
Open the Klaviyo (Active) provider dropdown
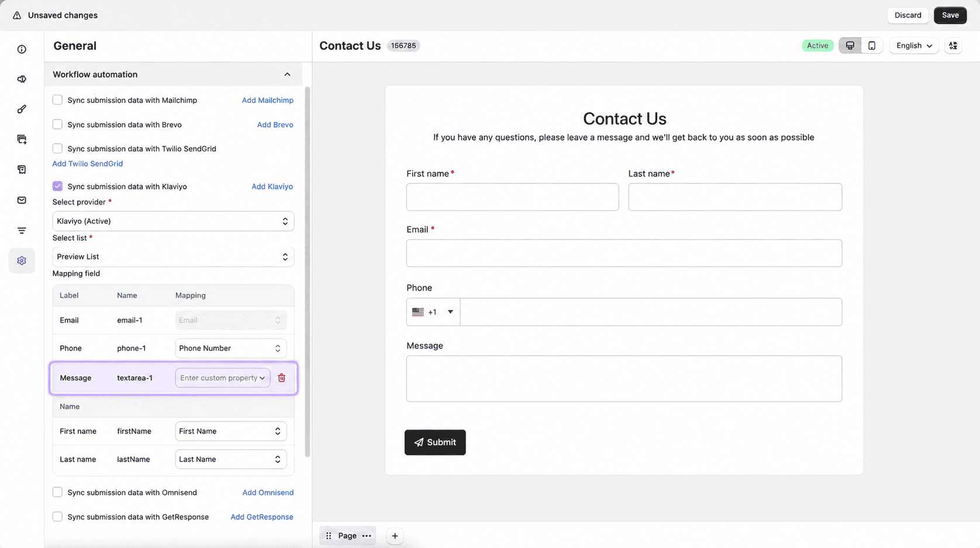coord(173,221)
